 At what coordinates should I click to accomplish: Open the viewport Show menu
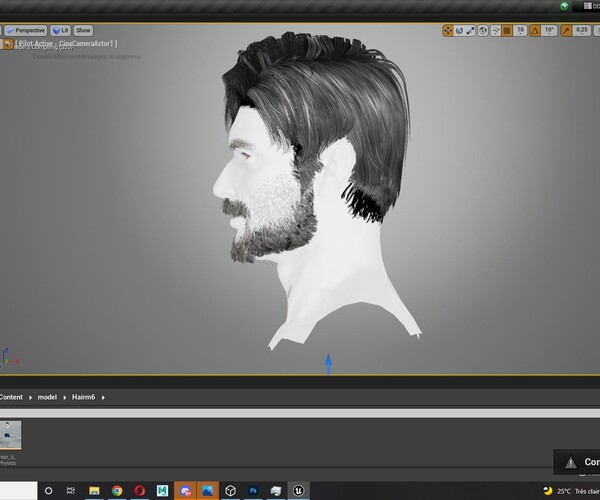(x=83, y=30)
